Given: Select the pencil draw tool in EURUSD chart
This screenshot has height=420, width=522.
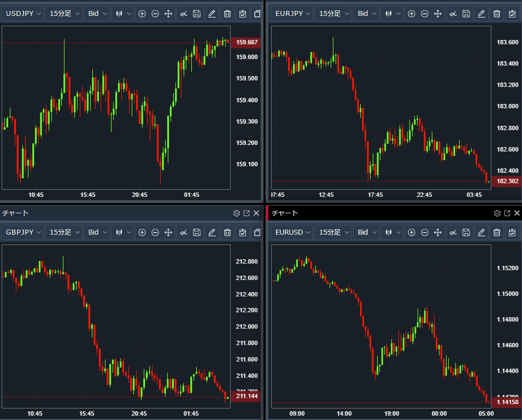Looking at the screenshot, I should coord(482,232).
